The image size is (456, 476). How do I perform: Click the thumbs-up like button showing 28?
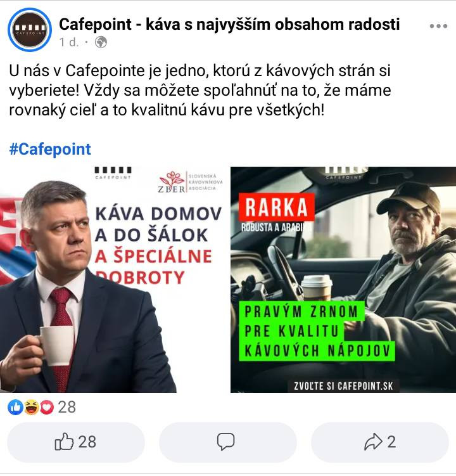(x=75, y=442)
